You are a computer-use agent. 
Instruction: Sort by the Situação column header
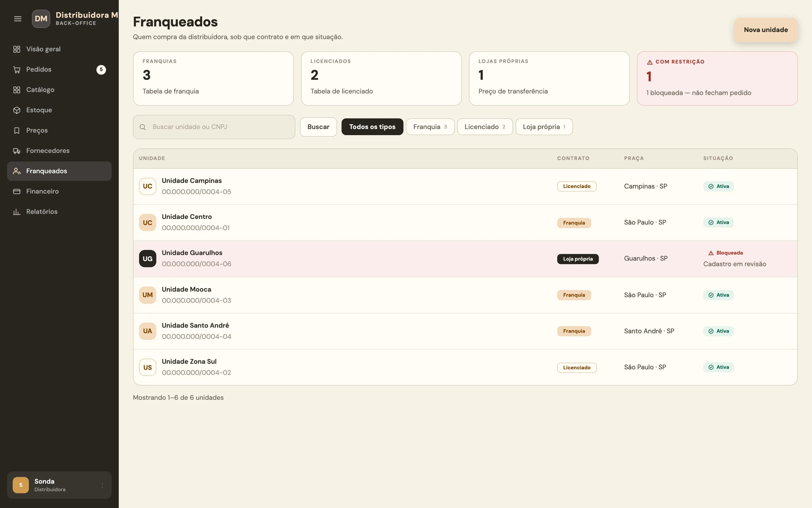point(718,158)
